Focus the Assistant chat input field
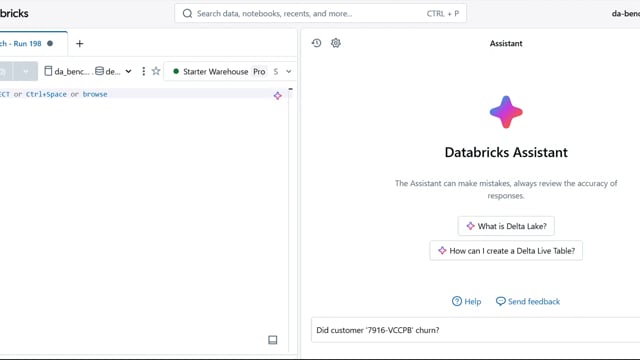The image size is (640, 360). (x=476, y=330)
